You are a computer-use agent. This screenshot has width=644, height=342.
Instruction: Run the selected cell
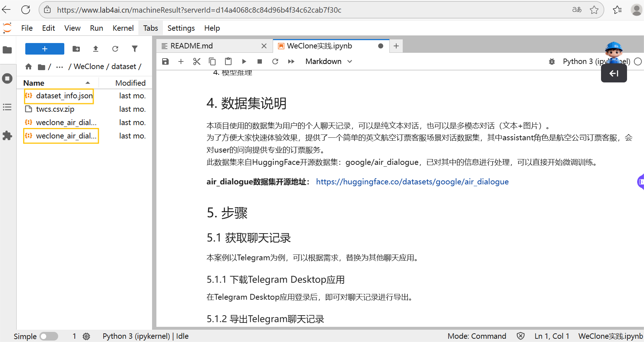(244, 61)
